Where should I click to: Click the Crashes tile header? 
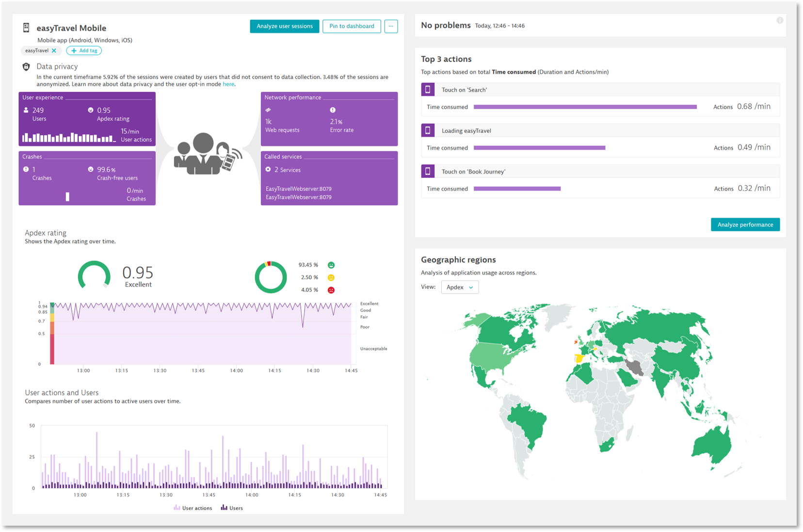tap(32, 157)
